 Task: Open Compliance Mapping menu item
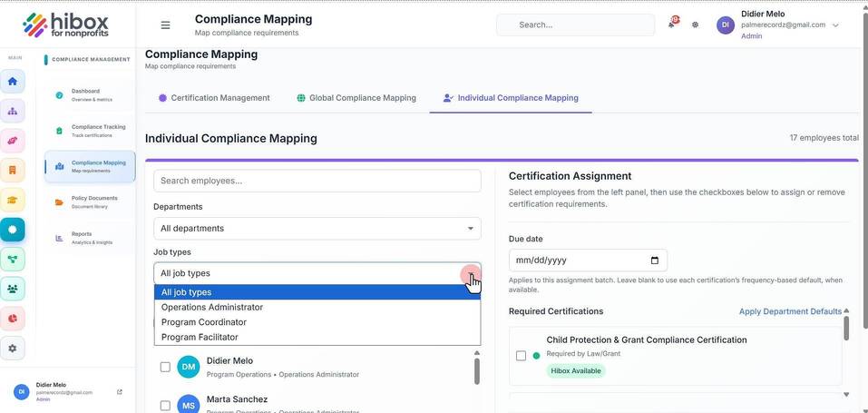coord(89,166)
